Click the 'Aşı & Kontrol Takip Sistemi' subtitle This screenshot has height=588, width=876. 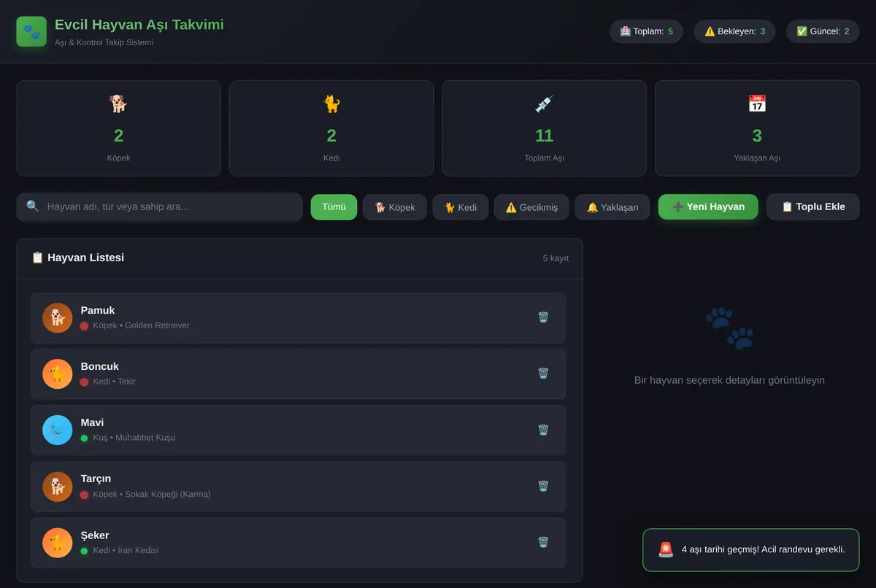click(104, 42)
